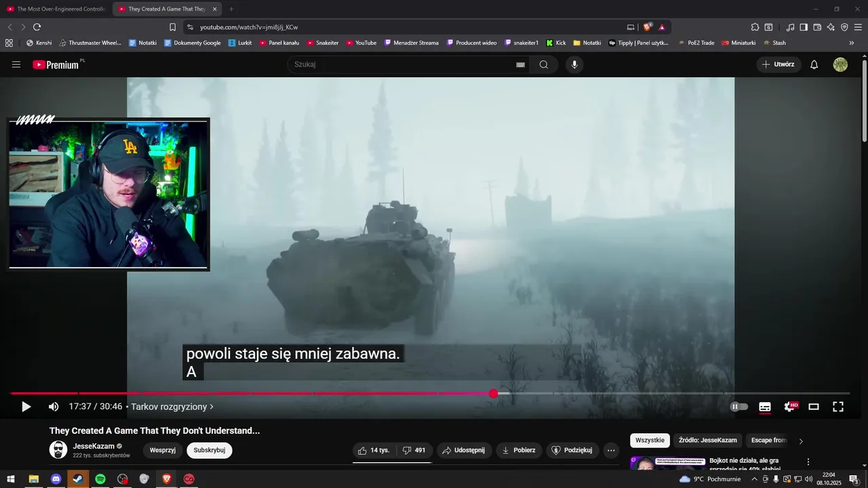This screenshot has height=488, width=868.
Task: Switch to theater mode view
Action: 814,407
